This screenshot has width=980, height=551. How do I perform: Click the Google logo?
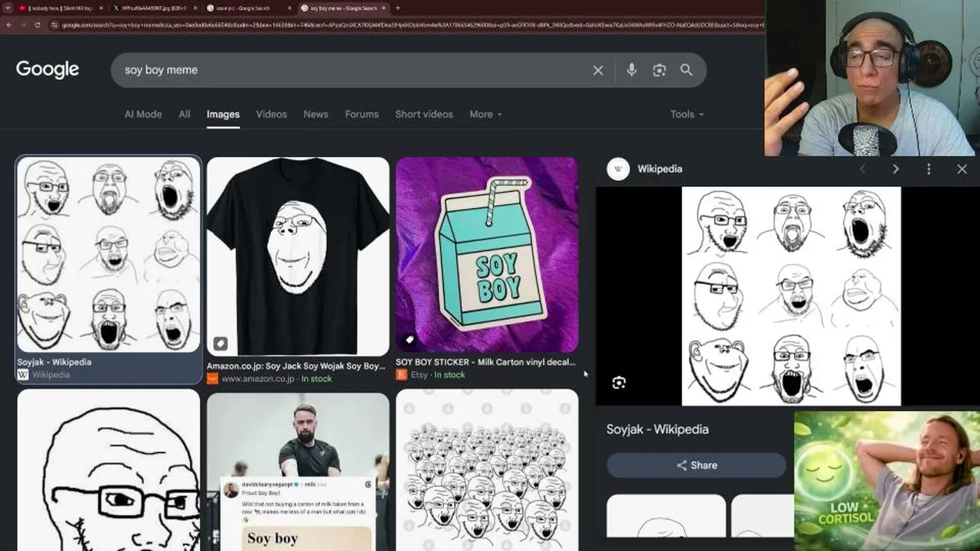47,70
